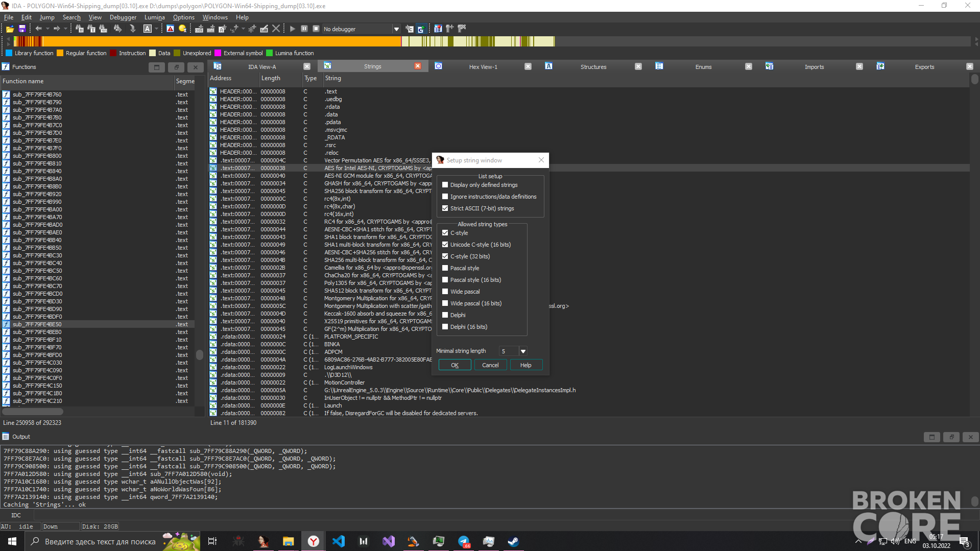
Task: Click the Terminate process stop icon
Action: coord(316,29)
